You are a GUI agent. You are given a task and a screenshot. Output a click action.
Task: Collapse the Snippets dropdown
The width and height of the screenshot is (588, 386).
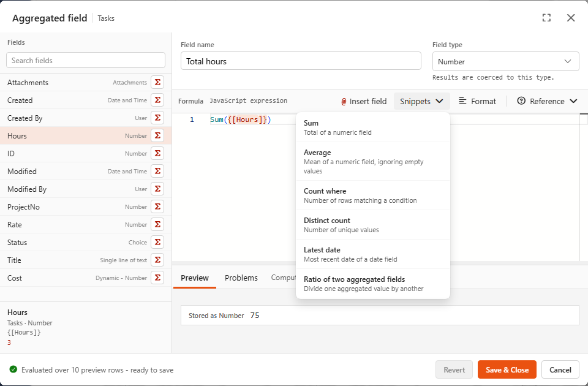[x=421, y=101]
